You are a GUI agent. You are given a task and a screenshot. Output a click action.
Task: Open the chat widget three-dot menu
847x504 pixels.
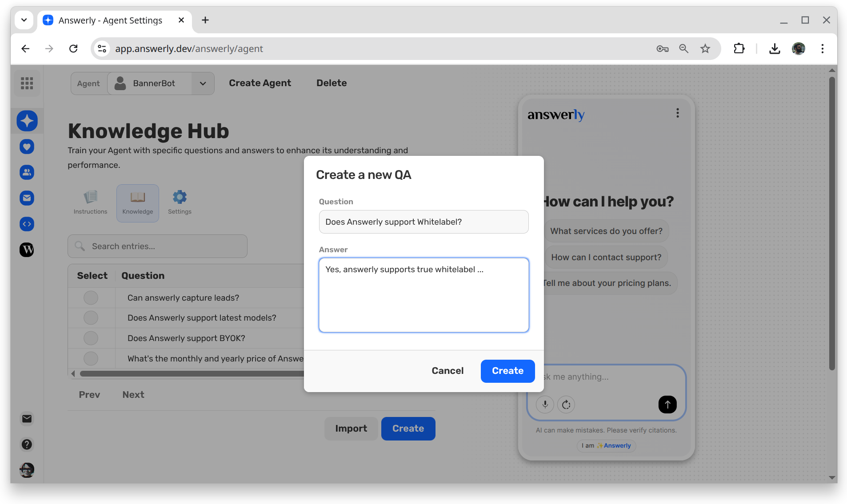tap(677, 113)
